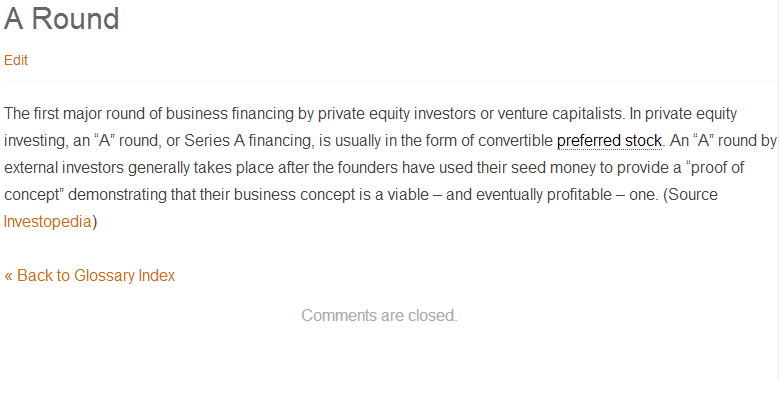Follow the Investopedia source link
This screenshot has width=780, height=400.
(47, 222)
